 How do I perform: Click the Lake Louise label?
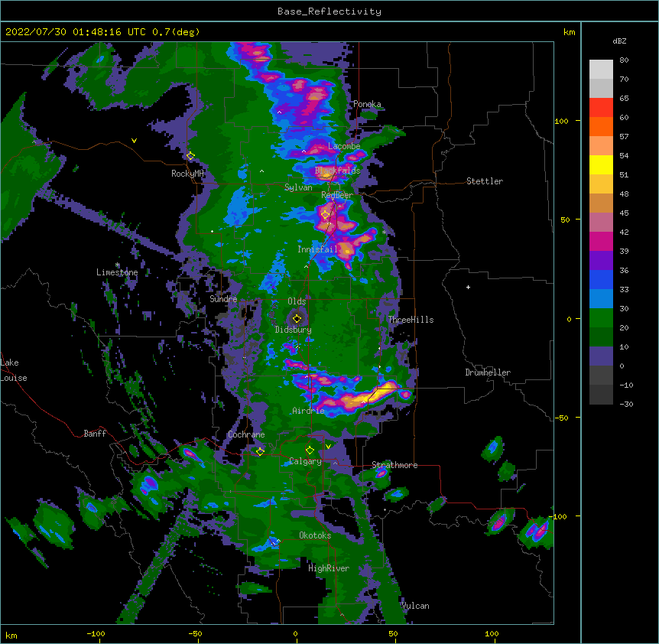(x=14, y=370)
